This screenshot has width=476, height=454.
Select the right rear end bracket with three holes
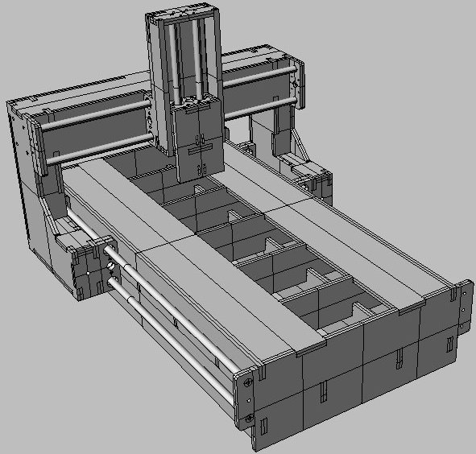point(466,307)
